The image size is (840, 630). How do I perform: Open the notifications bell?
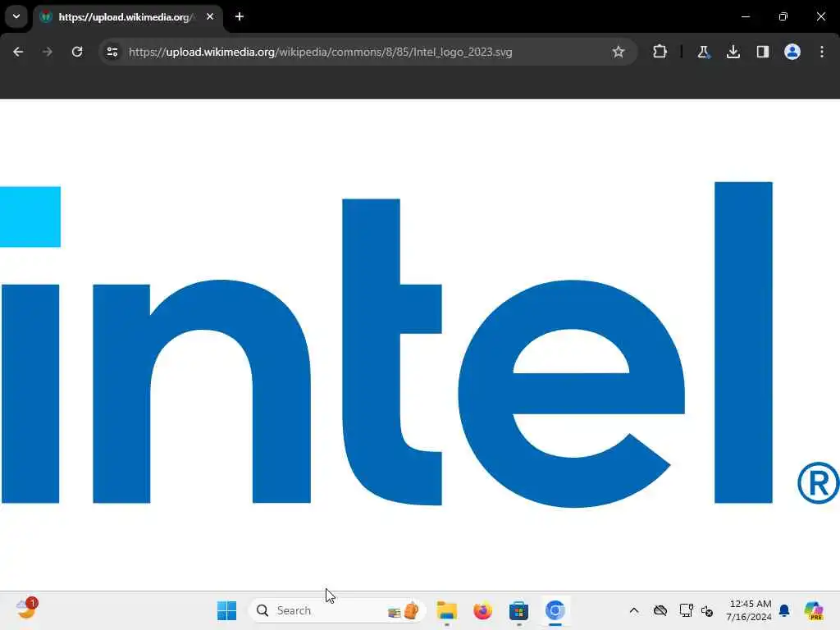coord(784,610)
